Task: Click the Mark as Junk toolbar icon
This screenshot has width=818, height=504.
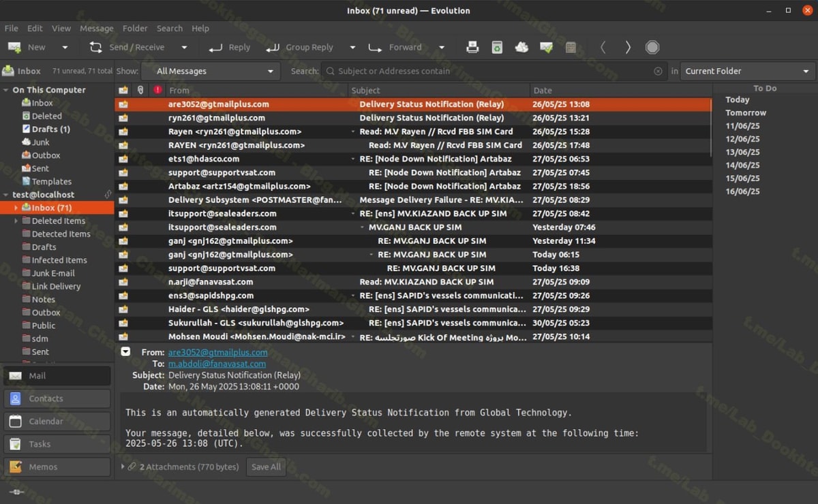Action: click(521, 47)
